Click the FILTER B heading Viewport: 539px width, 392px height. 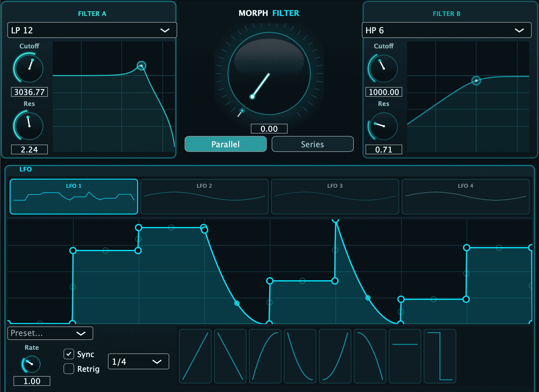pyautogui.click(x=446, y=13)
